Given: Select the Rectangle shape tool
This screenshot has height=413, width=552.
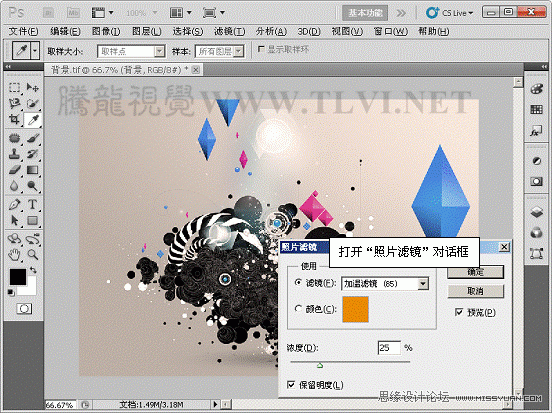Looking at the screenshot, I should tap(32, 220).
